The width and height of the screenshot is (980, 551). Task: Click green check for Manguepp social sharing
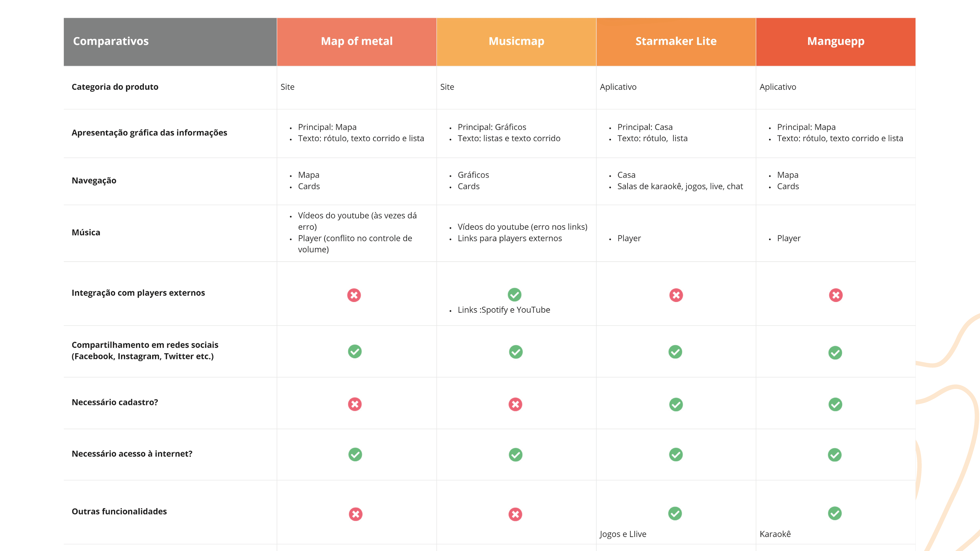(x=835, y=353)
